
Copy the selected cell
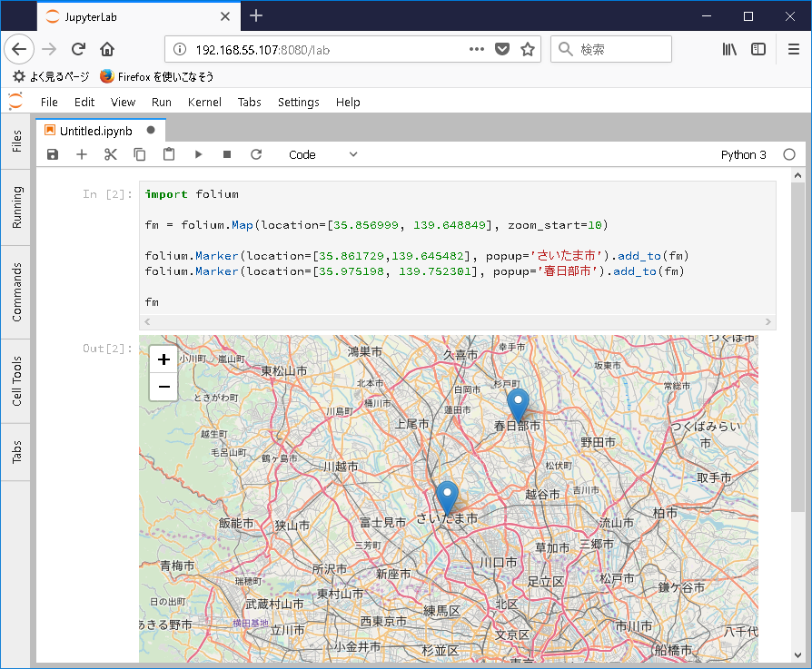click(139, 154)
